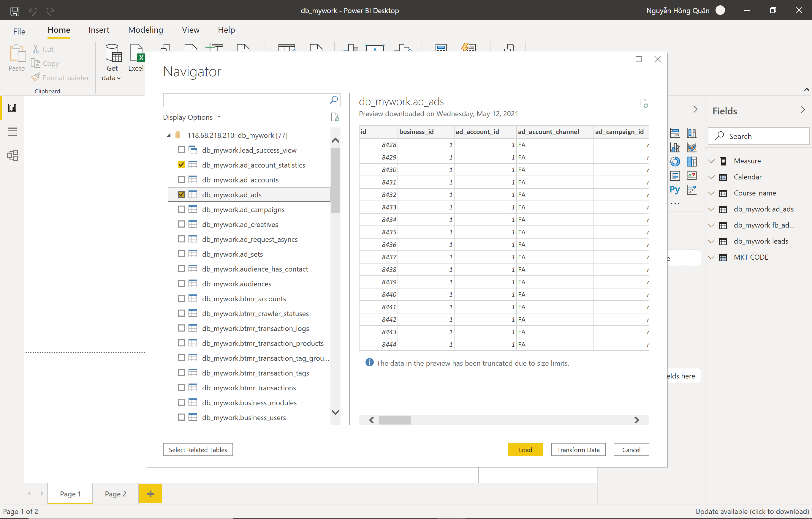Click the add page plus button
Image resolution: width=812 pixels, height=519 pixels.
[x=151, y=494]
